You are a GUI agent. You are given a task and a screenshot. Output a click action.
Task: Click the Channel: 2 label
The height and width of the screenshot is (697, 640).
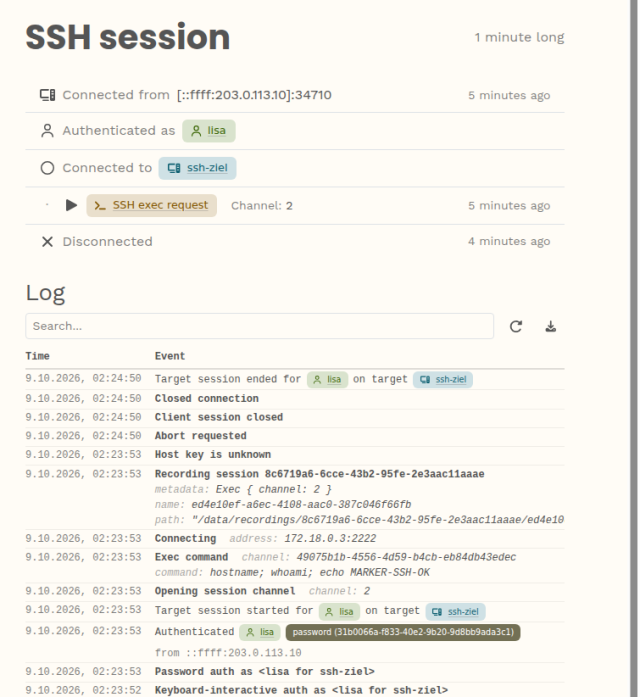[x=262, y=206]
